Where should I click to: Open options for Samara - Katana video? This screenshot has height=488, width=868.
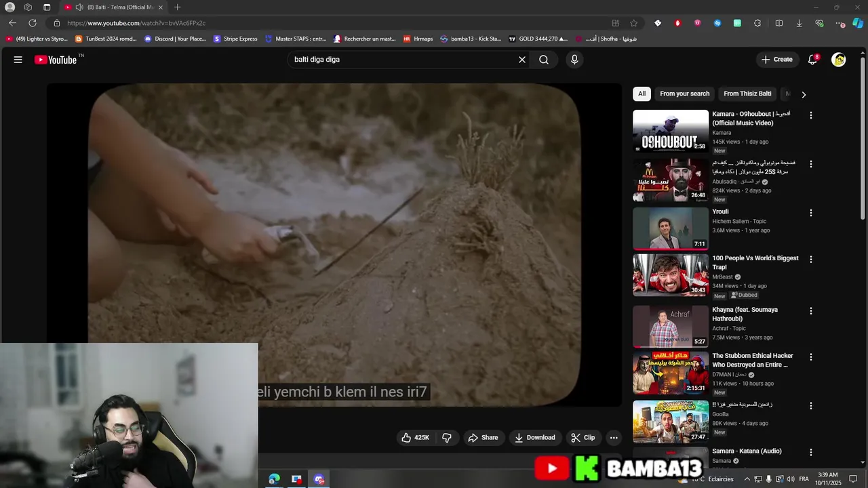click(810, 452)
